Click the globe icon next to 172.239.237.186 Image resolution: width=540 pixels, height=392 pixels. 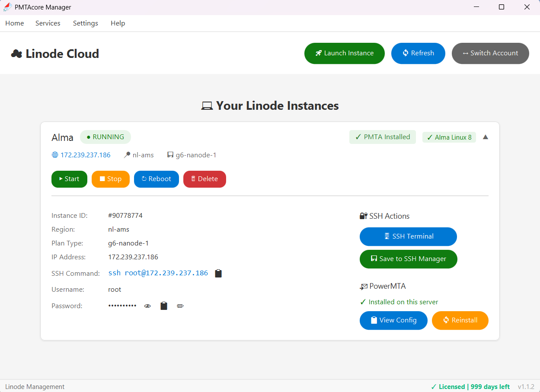click(54, 154)
